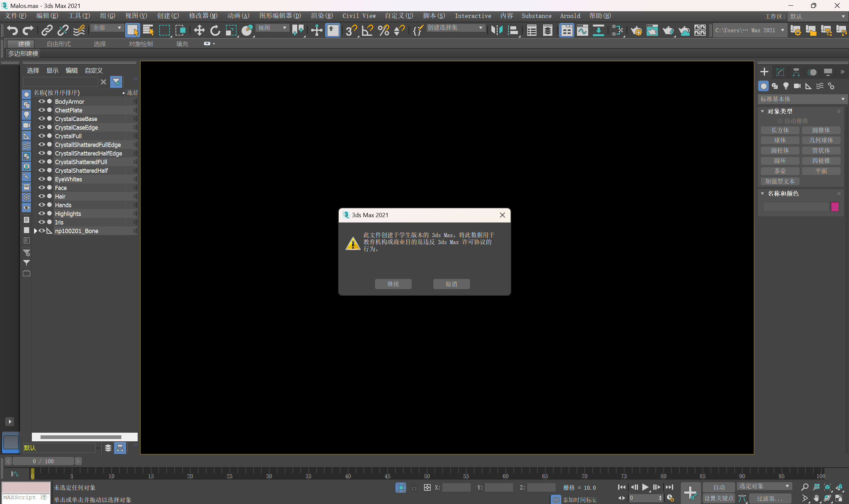Hide the BodyArmor object eye icon
The width and height of the screenshot is (849, 504).
click(42, 101)
